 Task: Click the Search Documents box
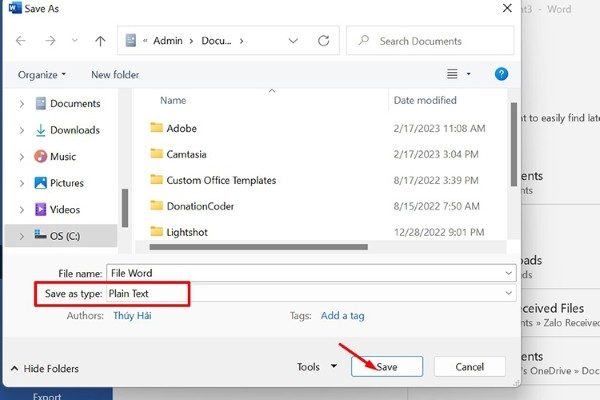coord(430,41)
